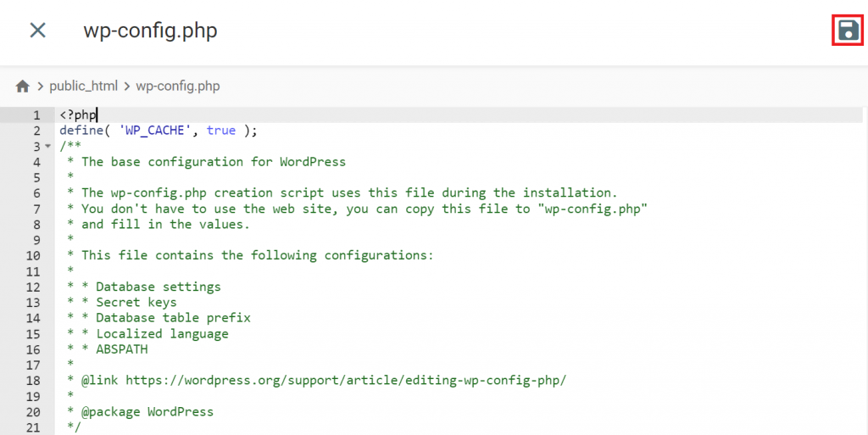This screenshot has height=435, width=868.
Task: Click the true keyword on line 2
Action: 221,131
